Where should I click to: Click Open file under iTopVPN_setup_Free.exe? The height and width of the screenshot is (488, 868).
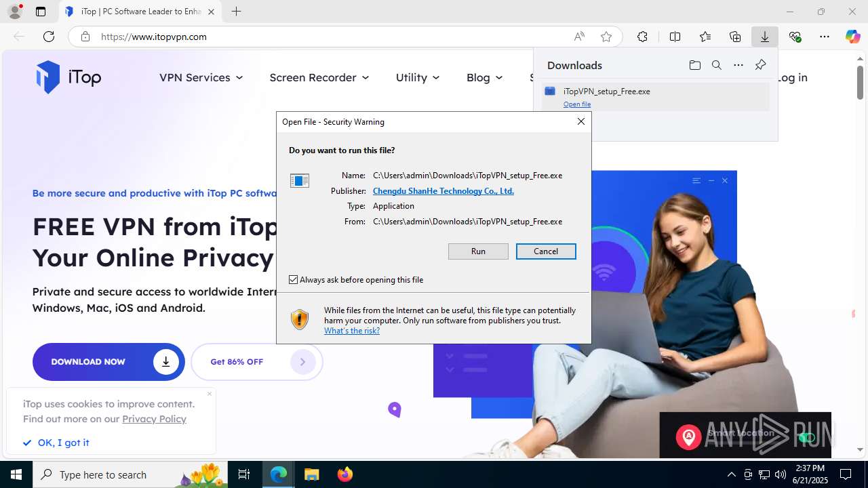(x=577, y=104)
